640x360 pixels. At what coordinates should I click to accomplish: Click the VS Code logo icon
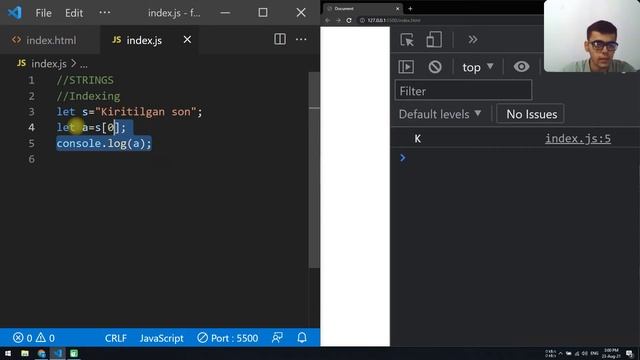click(x=15, y=13)
